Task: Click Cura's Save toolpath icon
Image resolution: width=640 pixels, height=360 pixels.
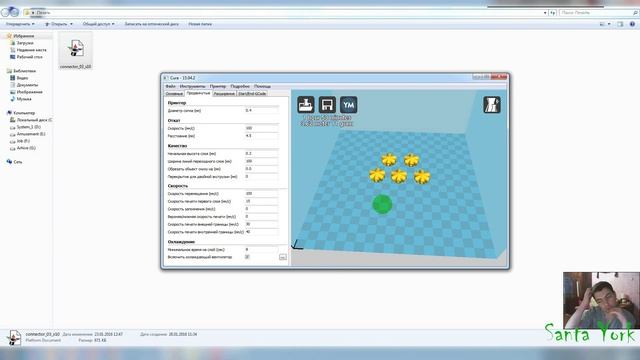Action: tap(327, 105)
